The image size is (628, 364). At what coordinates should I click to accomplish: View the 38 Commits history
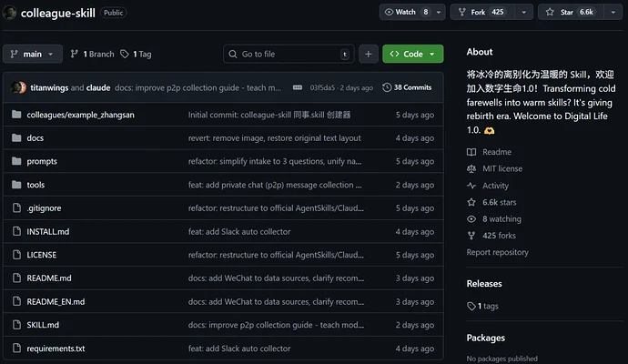[407, 87]
